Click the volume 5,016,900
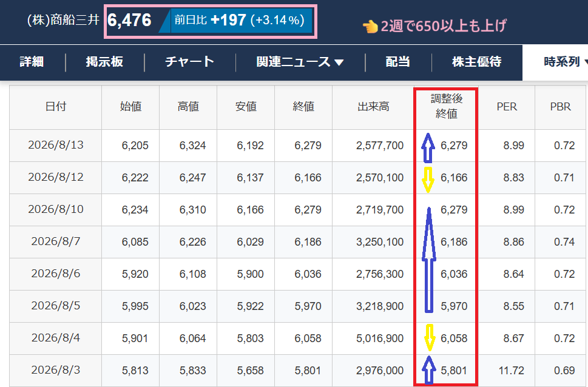This screenshot has width=588, height=387. click(x=380, y=338)
